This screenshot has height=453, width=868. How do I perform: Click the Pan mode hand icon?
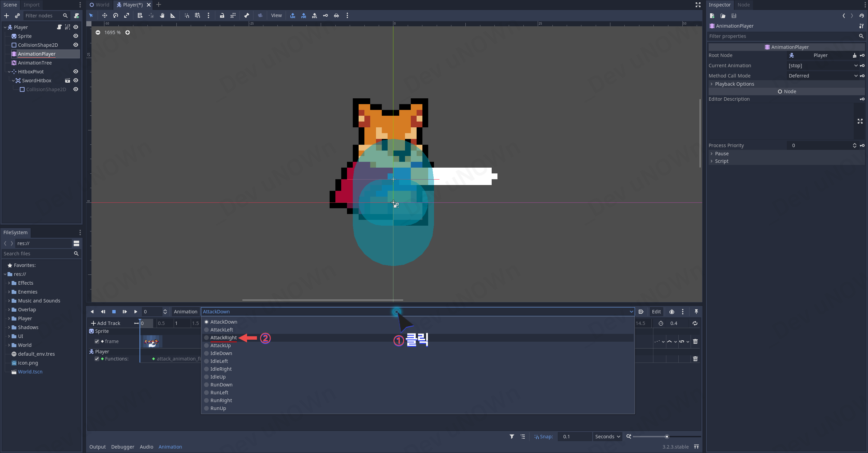(x=162, y=15)
